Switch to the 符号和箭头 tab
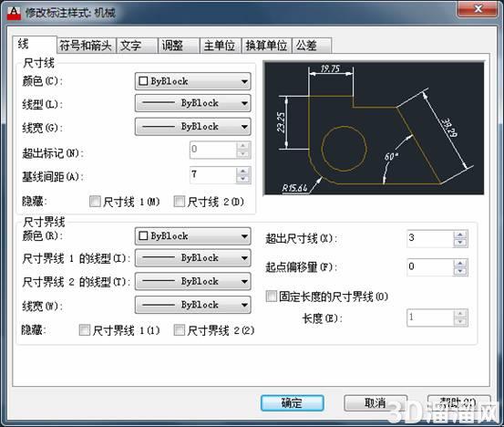Image resolution: width=504 pixels, height=427 pixels. click(x=87, y=46)
